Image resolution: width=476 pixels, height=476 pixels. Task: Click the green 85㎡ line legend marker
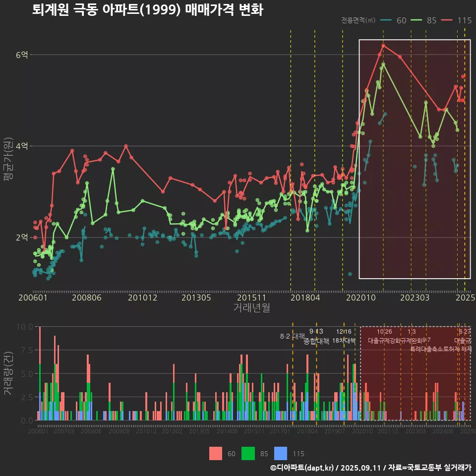(x=416, y=20)
